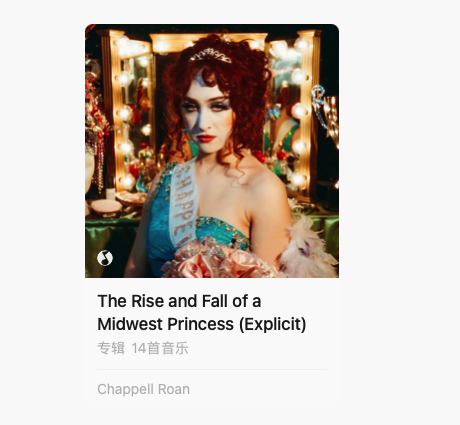460x425 pixels.
Task: Click the blank background left of the album card
Action: (42, 213)
